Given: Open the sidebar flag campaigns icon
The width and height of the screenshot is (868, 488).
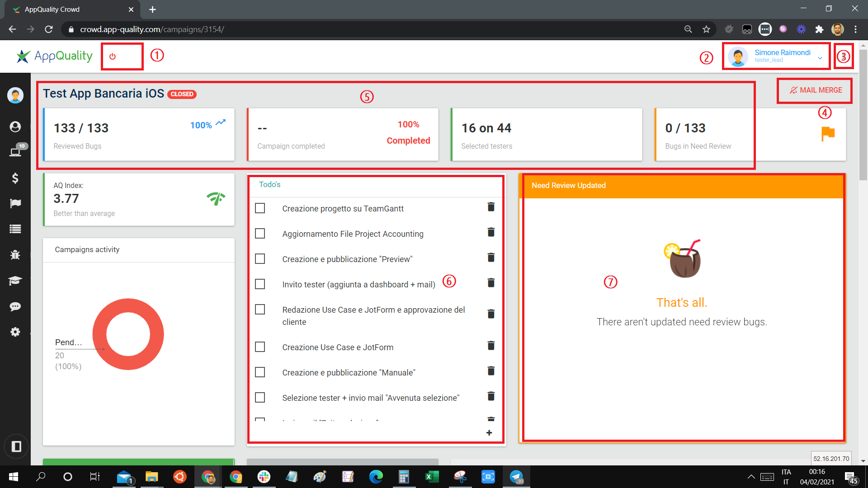Looking at the screenshot, I should (x=15, y=203).
